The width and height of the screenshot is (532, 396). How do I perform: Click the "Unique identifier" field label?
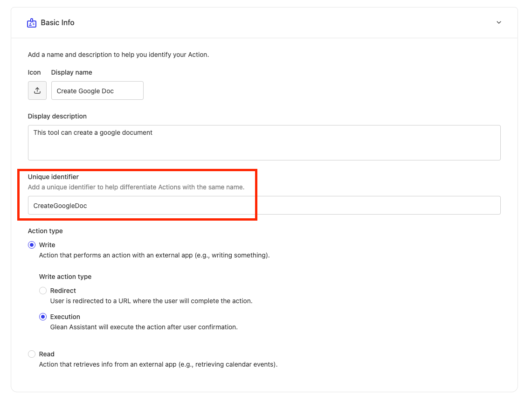coord(53,177)
